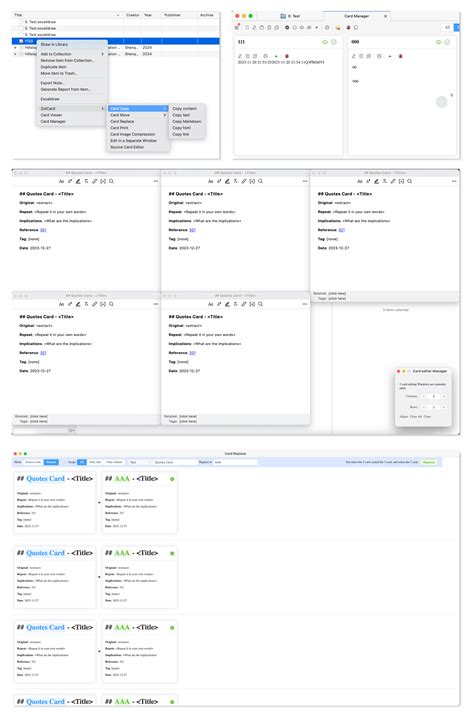Screen dimensions: 474x714
Task: Set Scope to Only title
Action: tap(95, 462)
